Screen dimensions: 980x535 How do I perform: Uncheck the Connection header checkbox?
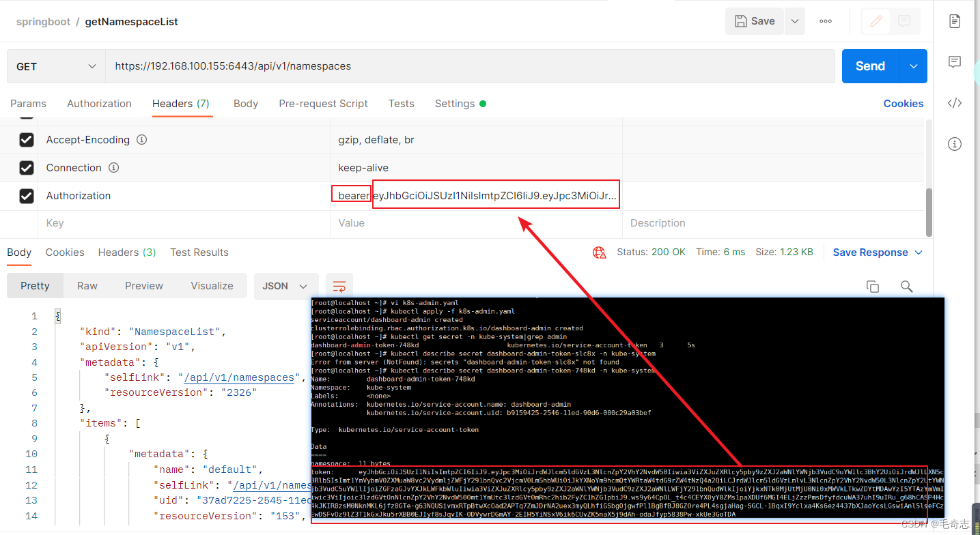26,168
